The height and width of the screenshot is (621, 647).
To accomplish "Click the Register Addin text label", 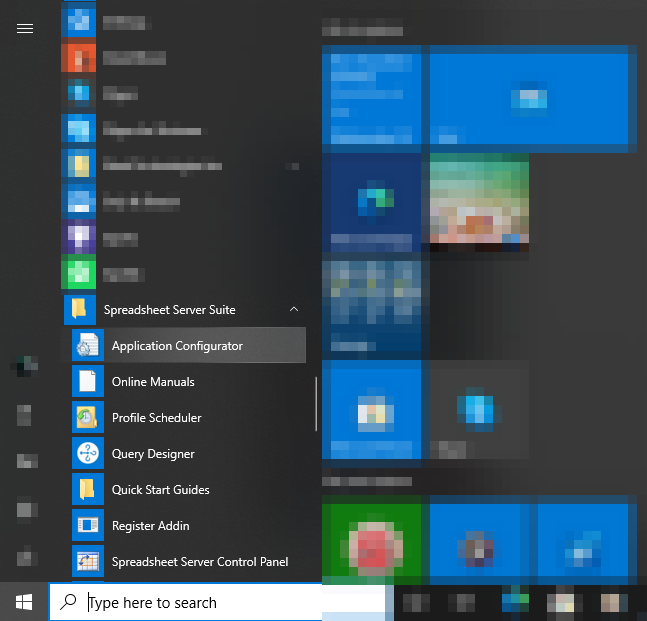I will tap(150, 526).
